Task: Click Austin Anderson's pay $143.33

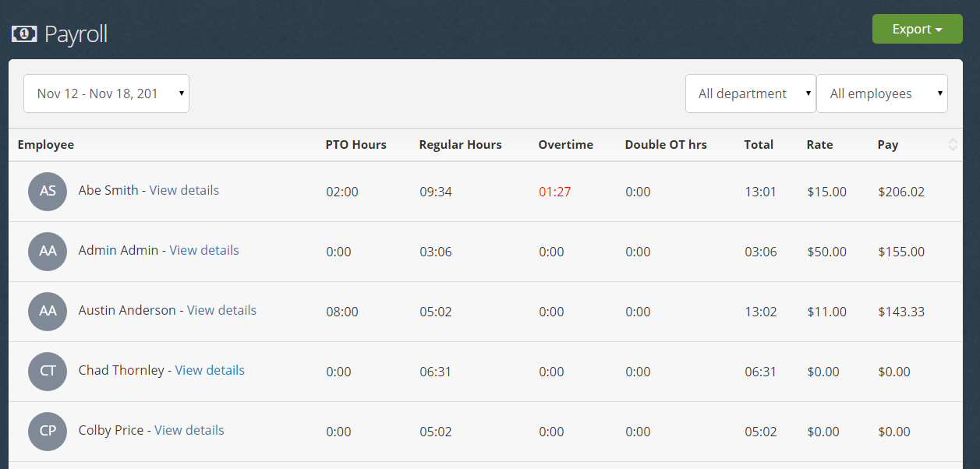Action: pyautogui.click(x=901, y=312)
